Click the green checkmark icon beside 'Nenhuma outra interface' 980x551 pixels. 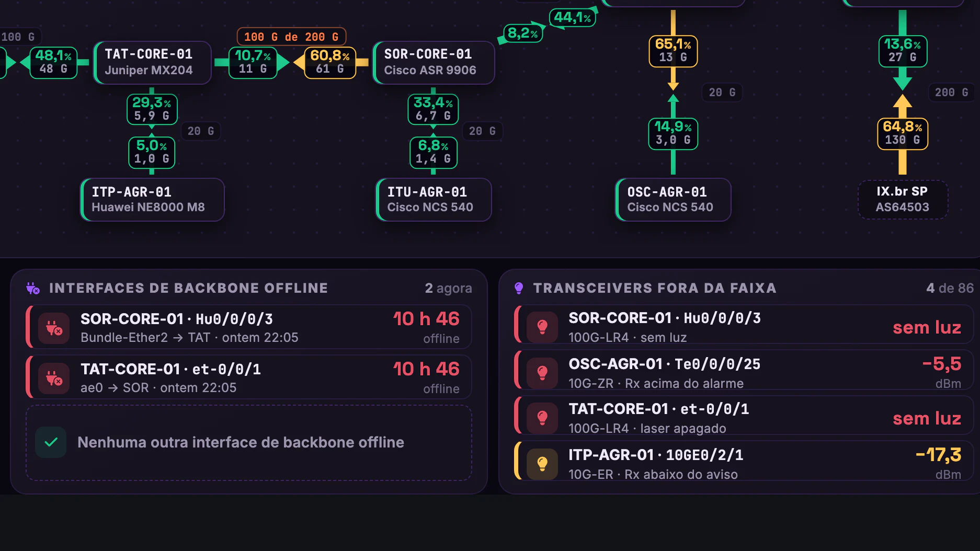[x=51, y=442]
